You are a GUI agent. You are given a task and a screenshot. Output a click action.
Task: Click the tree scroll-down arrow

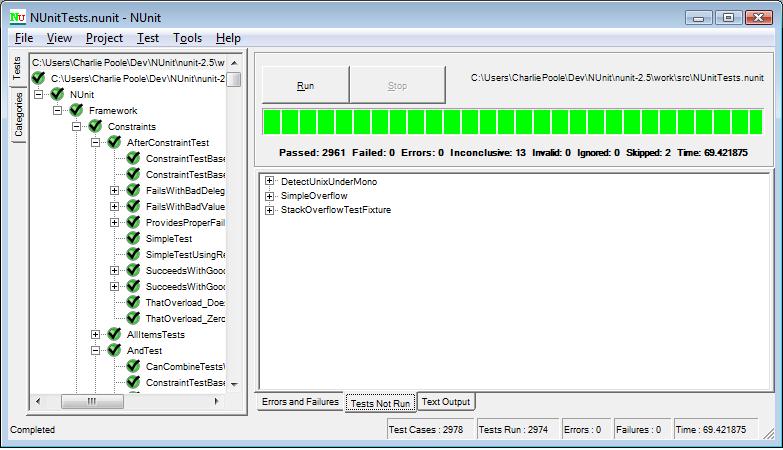point(234,384)
